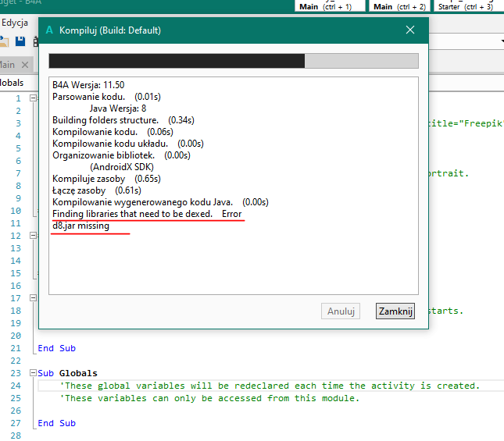Close the Main code tab
Screen dimensions: 504x441
(25, 65)
